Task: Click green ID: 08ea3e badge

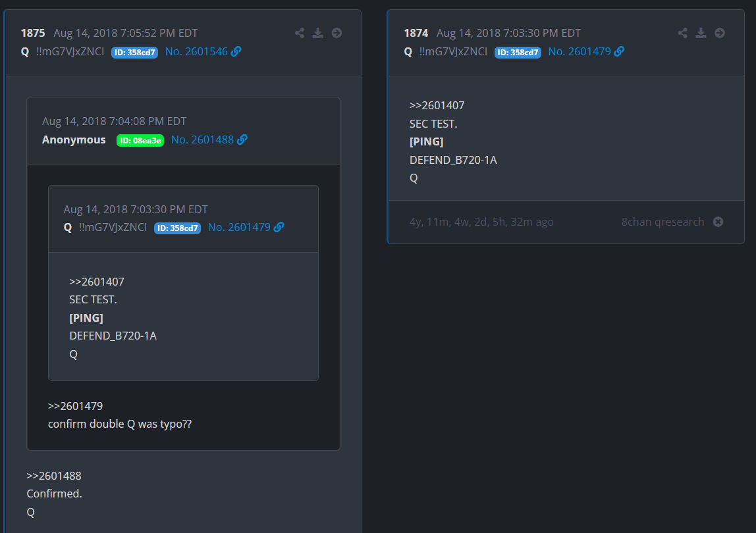Action: [x=140, y=140]
